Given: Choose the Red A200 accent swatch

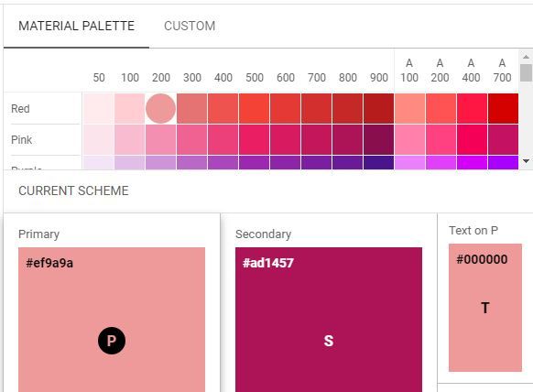Looking at the screenshot, I should click(441, 108).
